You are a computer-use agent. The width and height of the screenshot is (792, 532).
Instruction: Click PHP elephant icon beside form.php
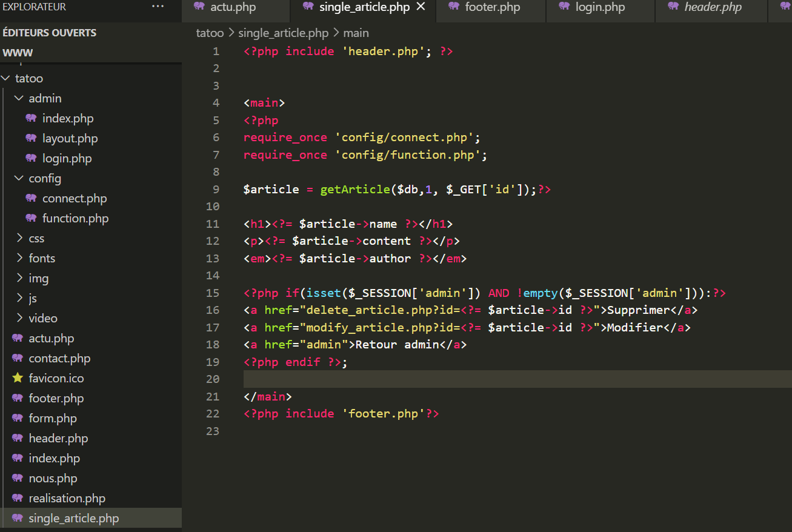coord(18,418)
